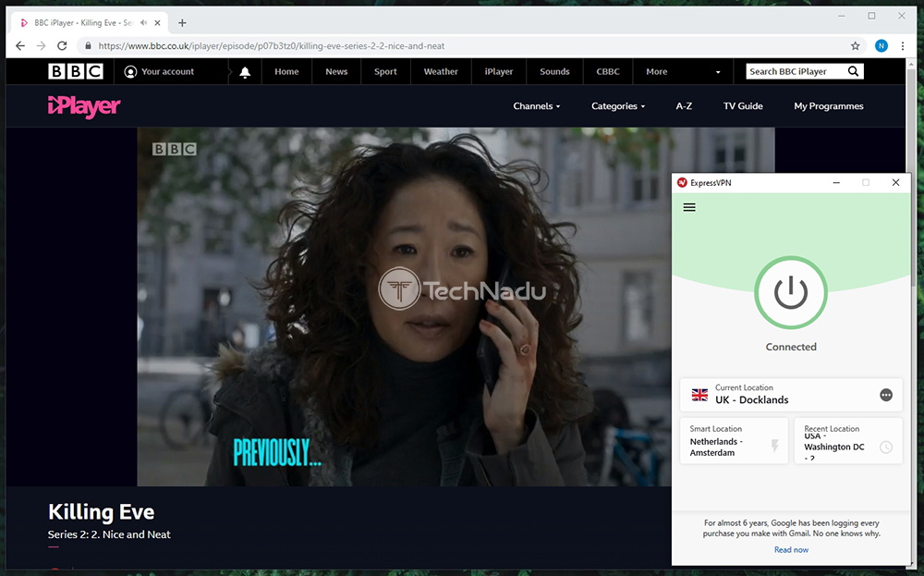The height and width of the screenshot is (576, 924).
Task: Click the Your account link
Action: 167,72
